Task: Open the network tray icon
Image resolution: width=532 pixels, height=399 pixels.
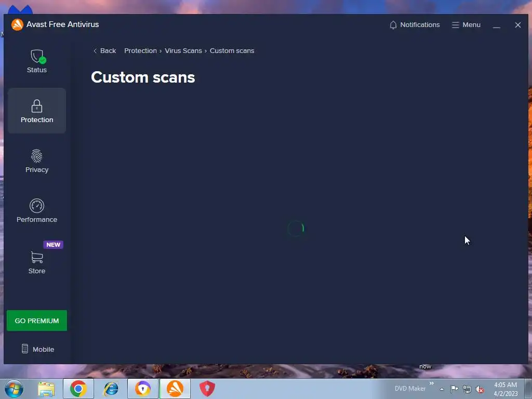Action: (467, 389)
